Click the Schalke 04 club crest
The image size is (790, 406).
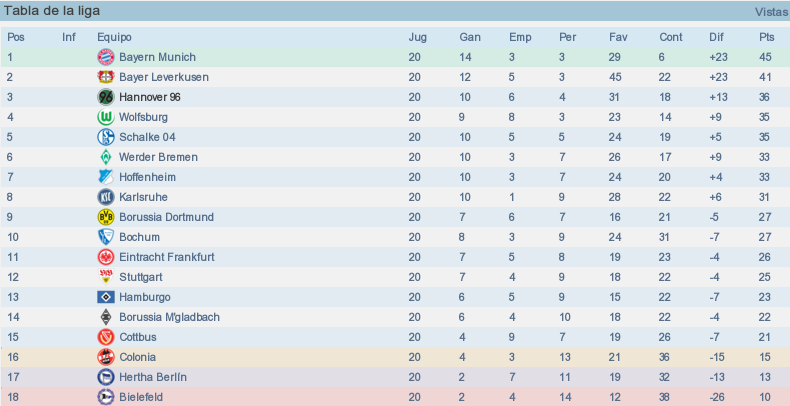tap(106, 137)
